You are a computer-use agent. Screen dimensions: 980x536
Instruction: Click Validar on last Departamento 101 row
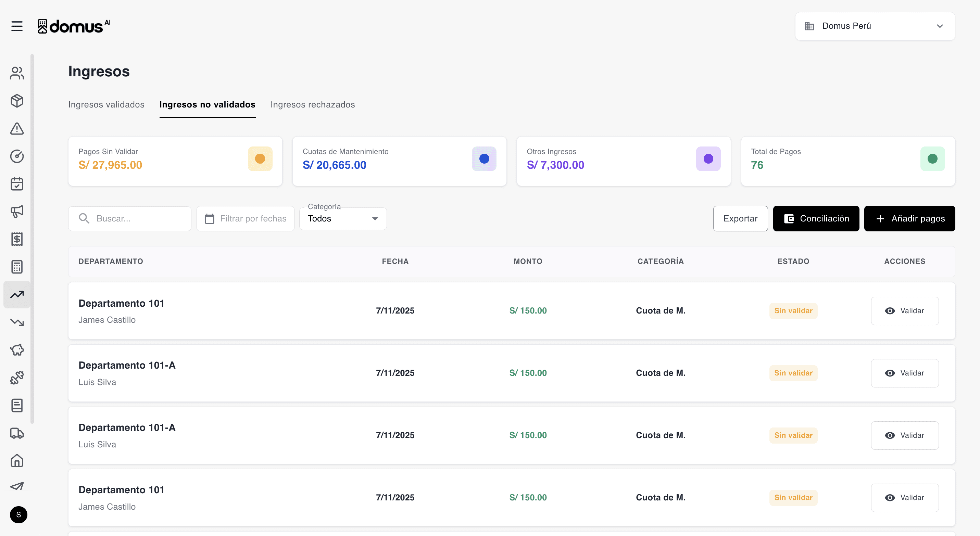904,498
